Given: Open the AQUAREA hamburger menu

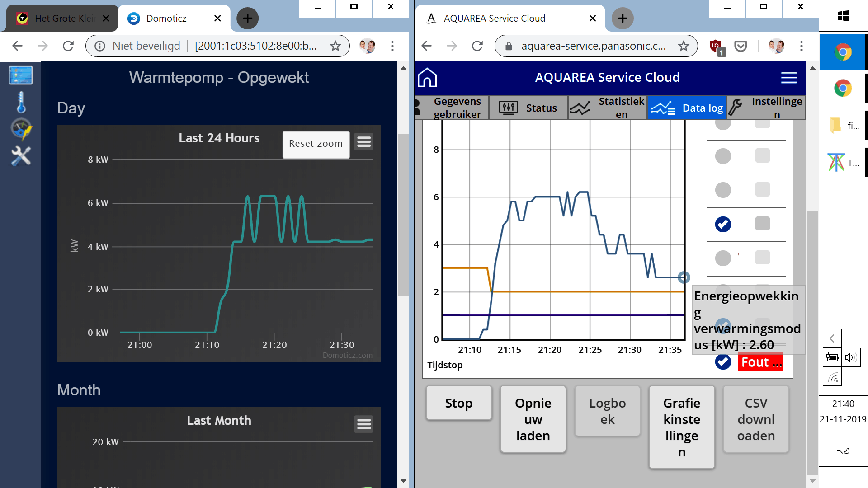Looking at the screenshot, I should coord(789,78).
